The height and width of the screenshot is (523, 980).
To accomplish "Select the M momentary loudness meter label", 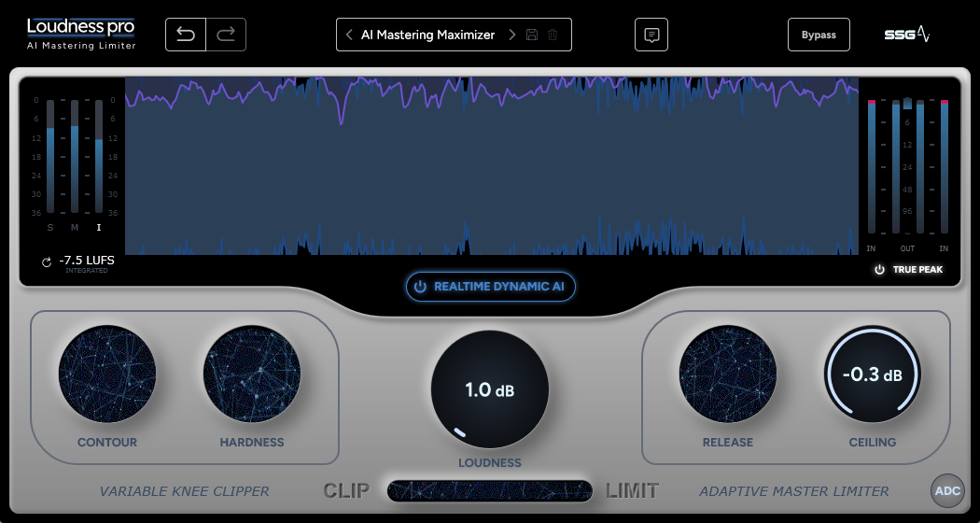I will pyautogui.click(x=75, y=228).
